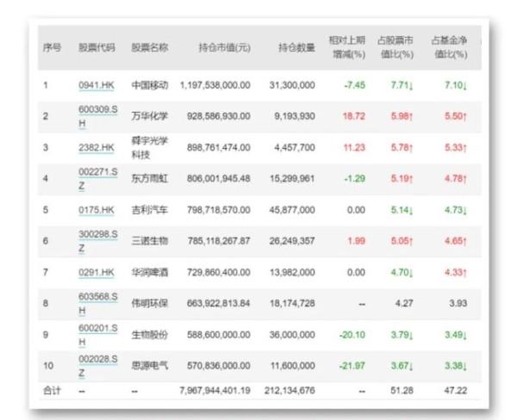Click holding quantity 4,457,700
517x420 pixels.
click(x=295, y=147)
